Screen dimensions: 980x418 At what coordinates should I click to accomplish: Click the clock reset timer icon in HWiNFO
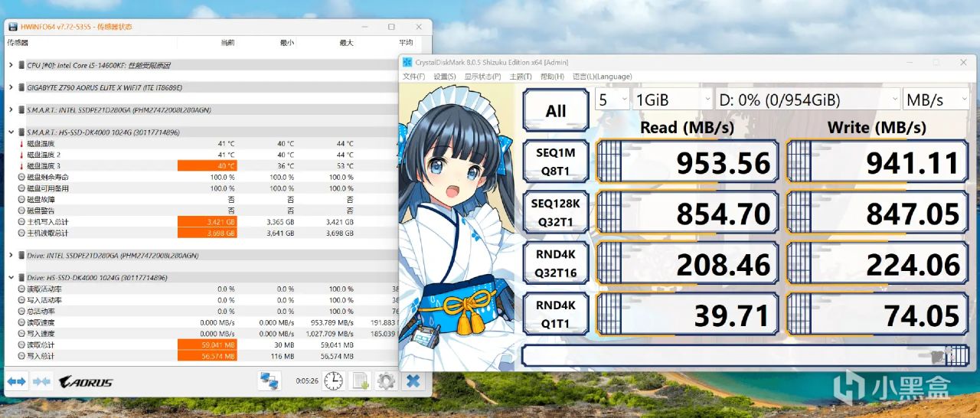pyautogui.click(x=334, y=380)
